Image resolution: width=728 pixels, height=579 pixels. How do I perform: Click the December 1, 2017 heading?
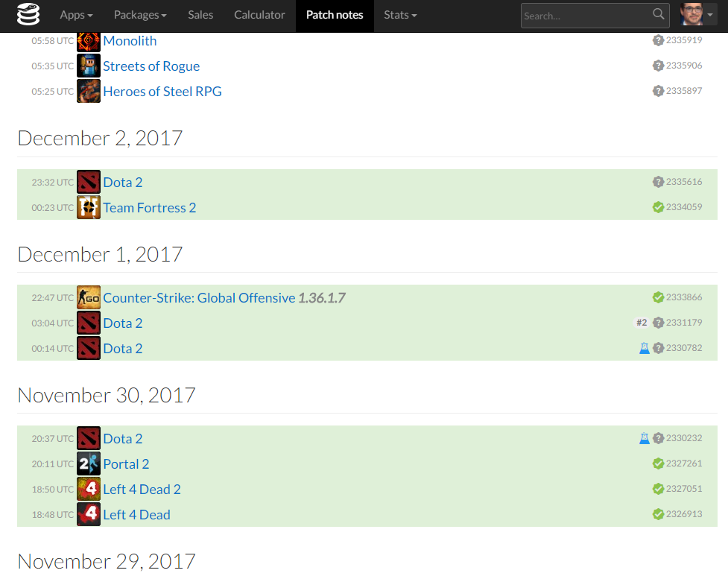pos(101,254)
